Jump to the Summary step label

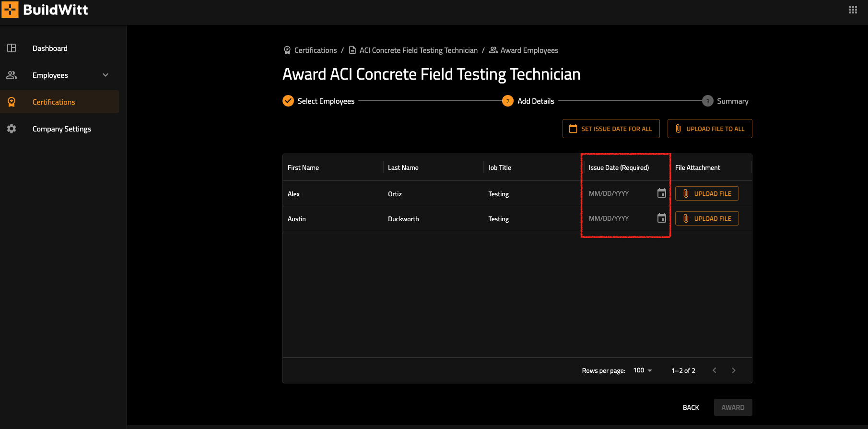(733, 101)
